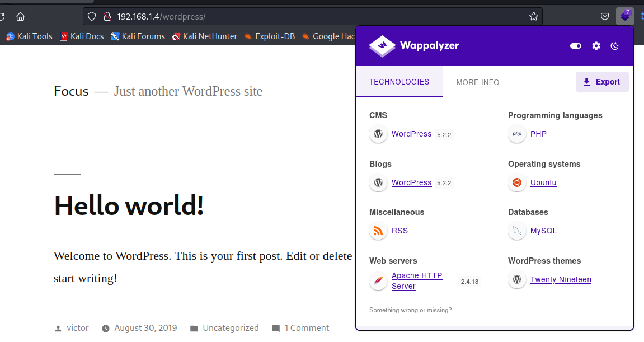Image resolution: width=644 pixels, height=342 pixels.
Task: Open the Pocket save icon
Action: (605, 16)
